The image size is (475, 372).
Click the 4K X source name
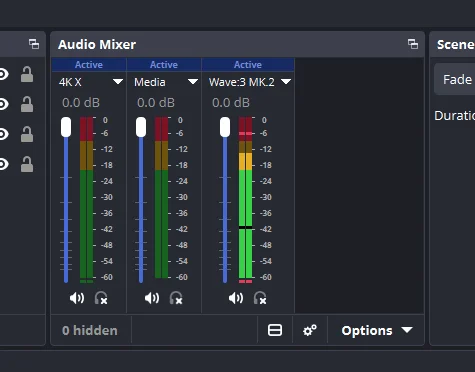click(x=70, y=82)
